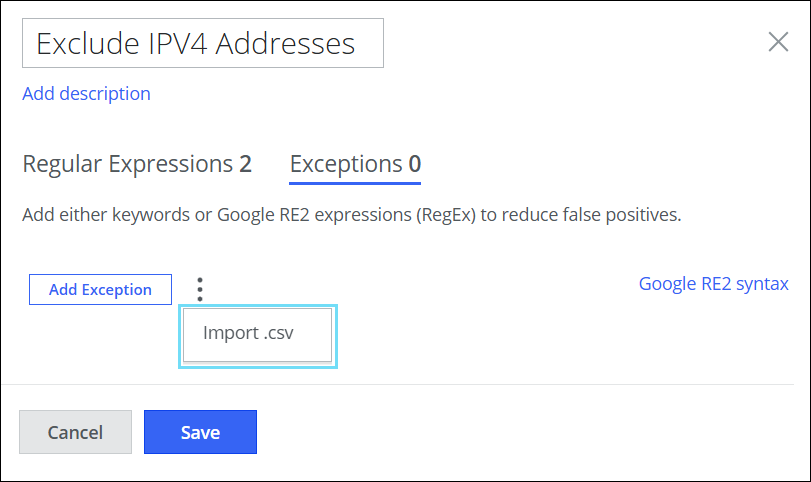Click the Add Exception button
811x482 pixels.
[100, 290]
